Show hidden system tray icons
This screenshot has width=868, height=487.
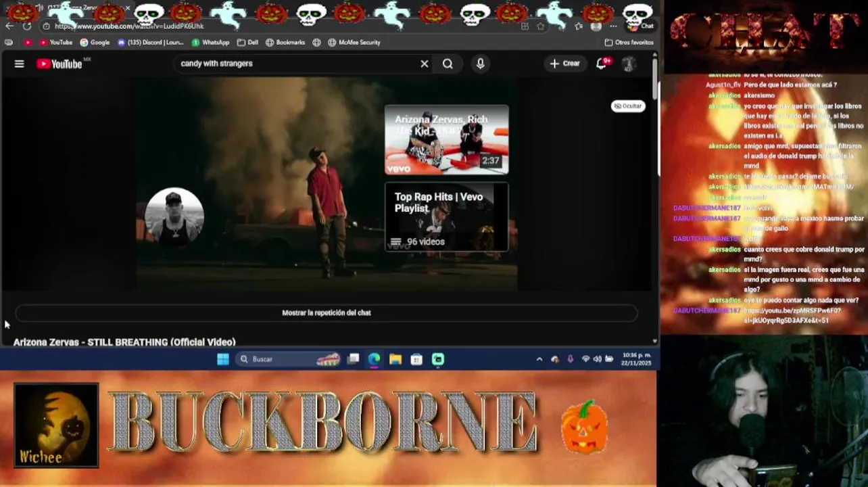pyautogui.click(x=539, y=359)
